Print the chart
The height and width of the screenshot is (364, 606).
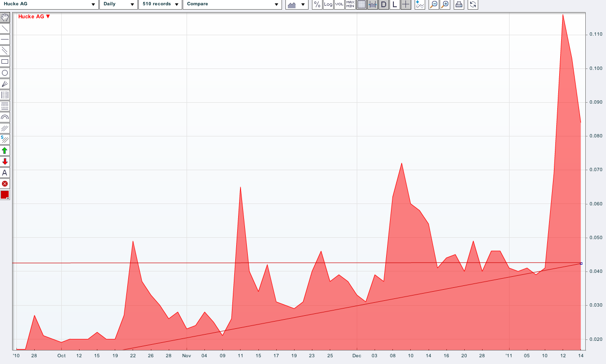[459, 5]
